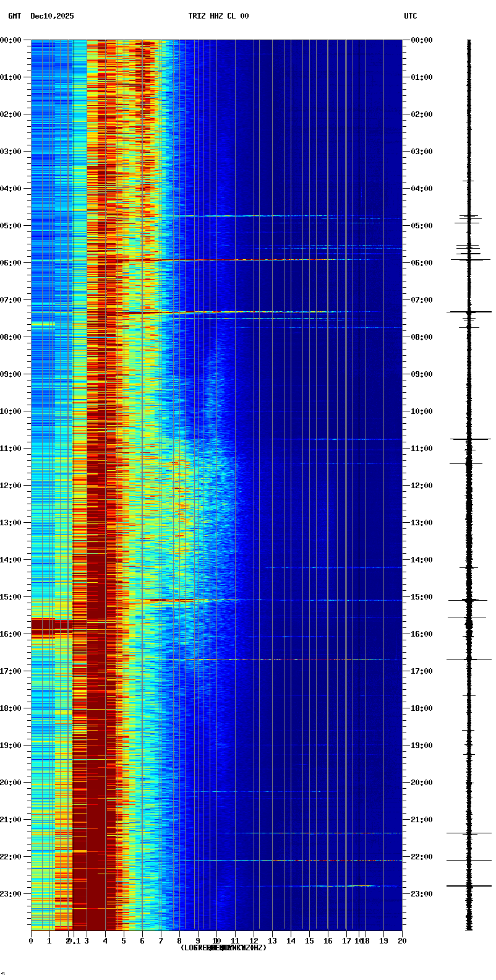Click the 20:00 label on left time axis
Image resolution: width=496 pixels, height=980 pixels.
11,783
